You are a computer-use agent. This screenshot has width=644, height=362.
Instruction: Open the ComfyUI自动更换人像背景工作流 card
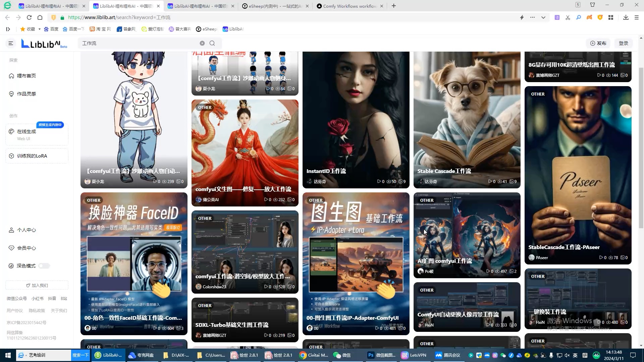click(x=467, y=307)
